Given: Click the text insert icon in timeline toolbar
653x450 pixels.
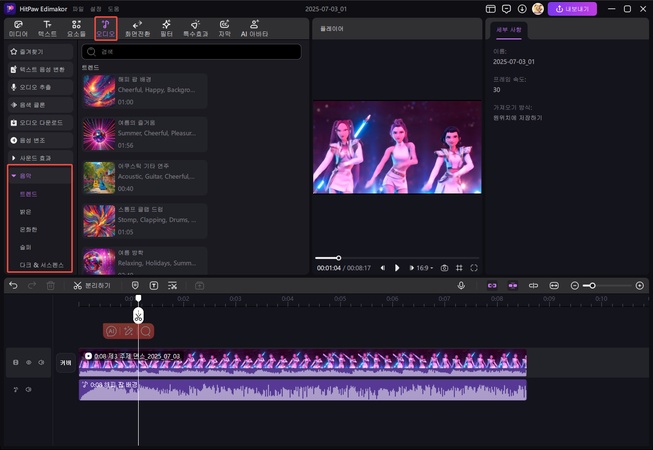Looking at the screenshot, I should point(154,286).
